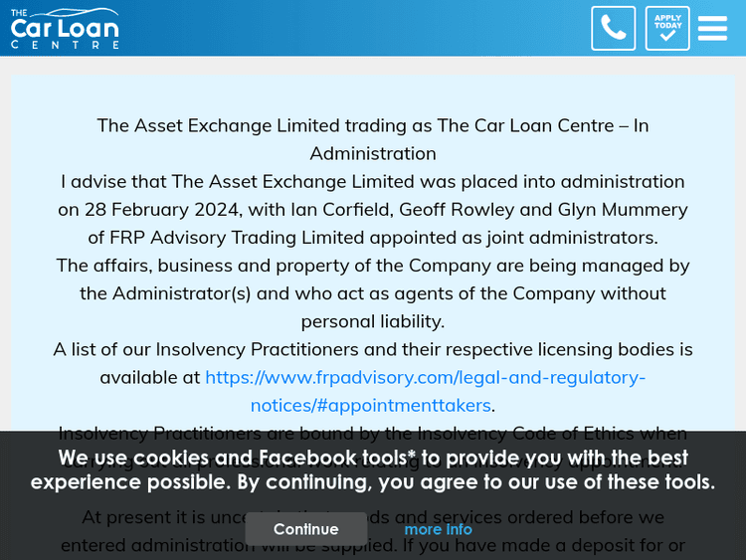
Task: Click The Car Loan Centre logo
Action: pos(65,28)
